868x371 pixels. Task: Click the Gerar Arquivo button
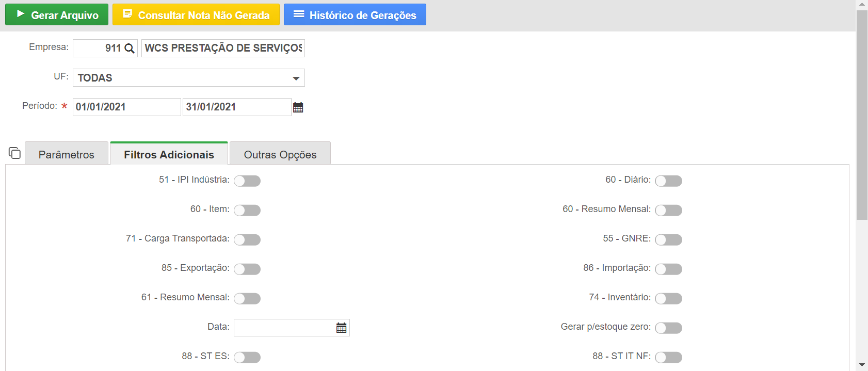[57, 14]
